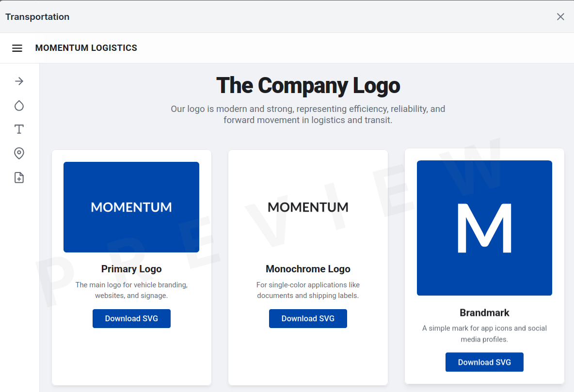Click the file-plus document sidebar icon
The width and height of the screenshot is (574, 392).
tap(19, 178)
